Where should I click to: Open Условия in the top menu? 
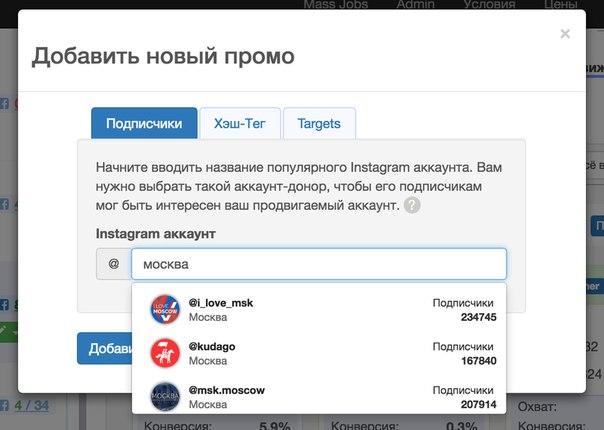pyautogui.click(x=489, y=4)
